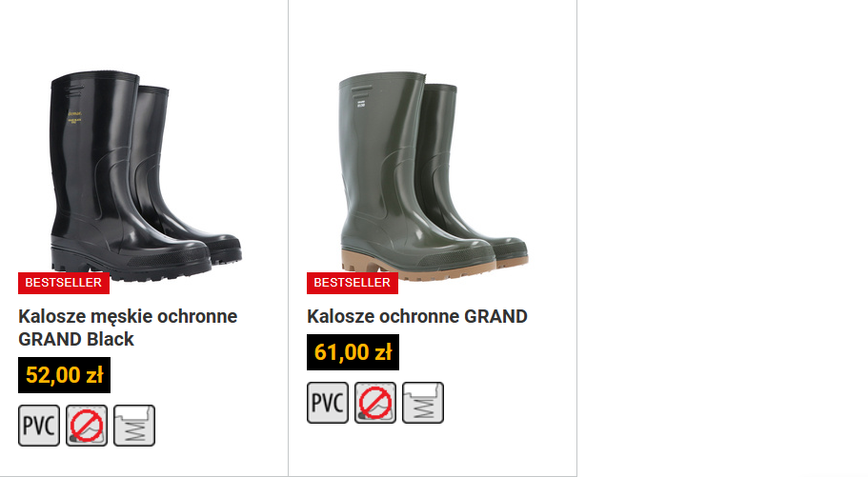868x477 pixels.
Task: Click crossed-out toe cap icon under 61,00 zł
Action: pyautogui.click(x=375, y=403)
